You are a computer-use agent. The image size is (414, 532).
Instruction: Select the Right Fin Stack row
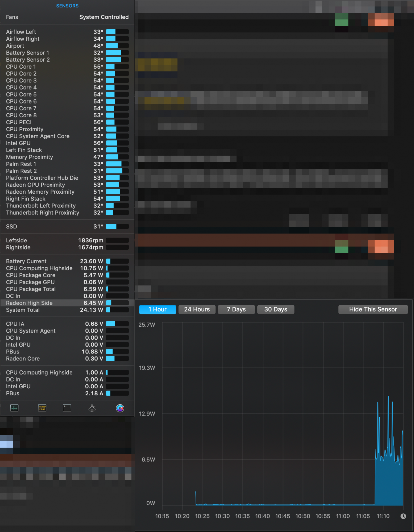click(67, 198)
